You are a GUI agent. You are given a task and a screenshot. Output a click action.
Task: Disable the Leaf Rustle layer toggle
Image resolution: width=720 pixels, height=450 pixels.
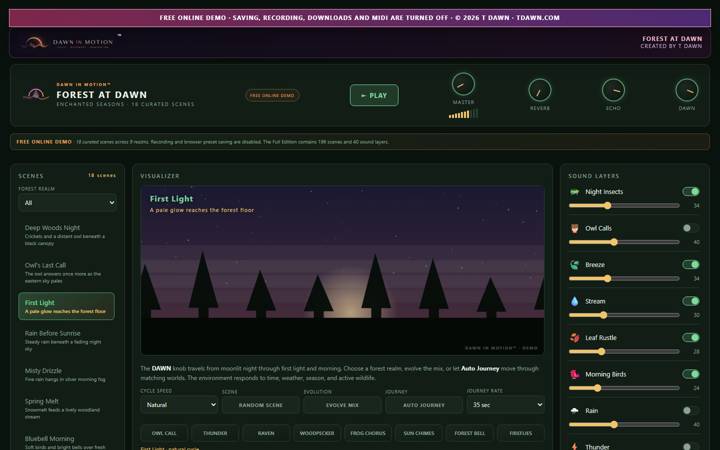[691, 338]
